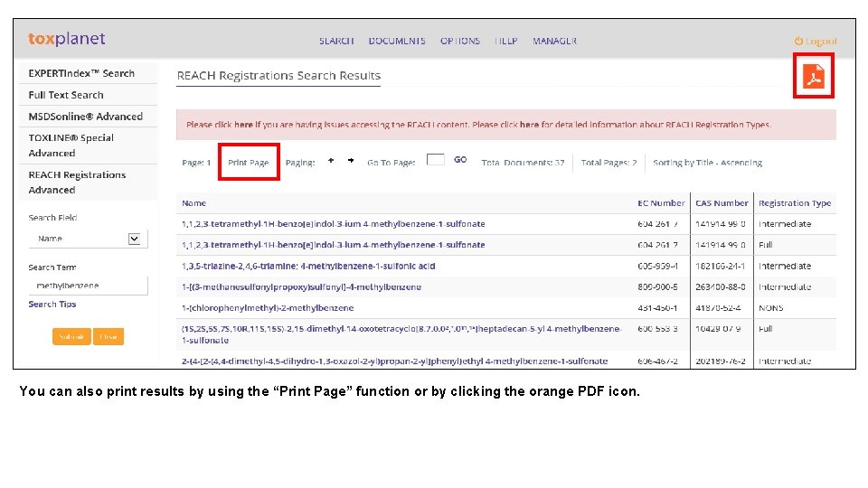
Task: Click the Go To Page input box
Action: pyautogui.click(x=436, y=159)
